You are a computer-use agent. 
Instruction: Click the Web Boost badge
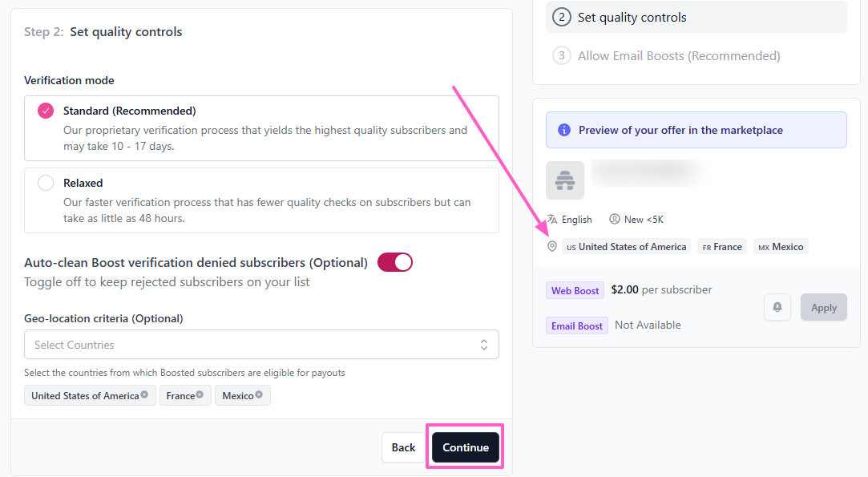[575, 290]
